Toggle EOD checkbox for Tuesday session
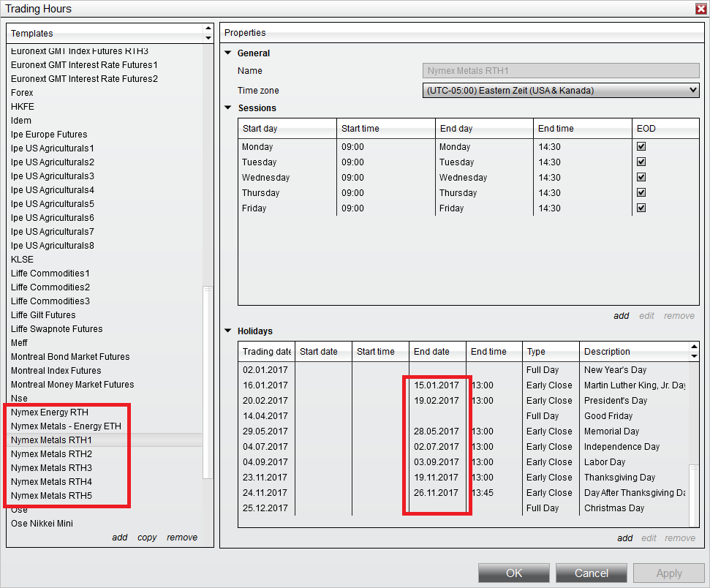This screenshot has height=588, width=710. click(641, 162)
